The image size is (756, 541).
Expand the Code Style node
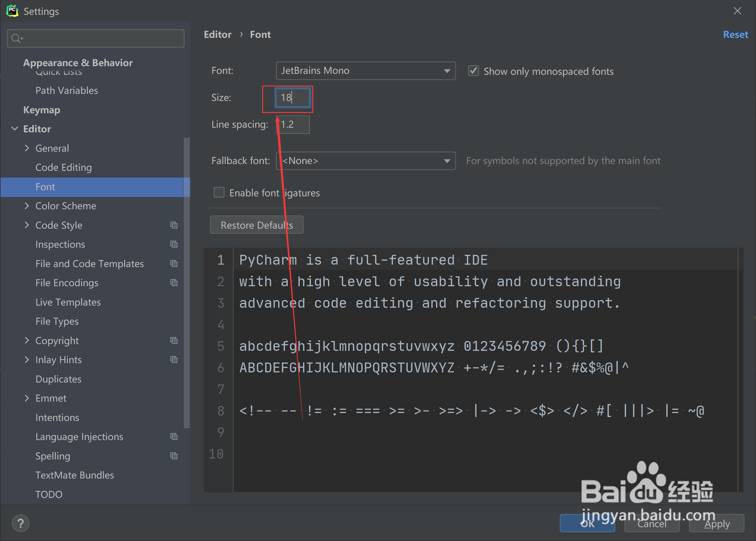point(27,225)
